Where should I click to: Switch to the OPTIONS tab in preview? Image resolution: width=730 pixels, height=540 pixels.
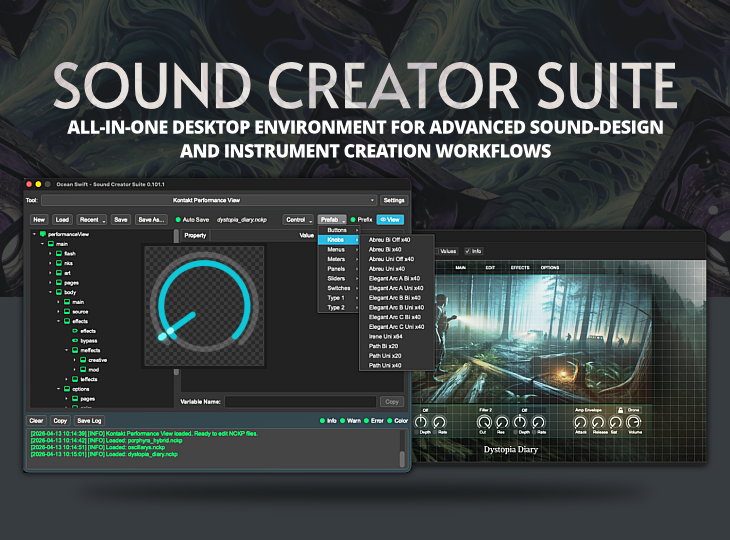(549, 268)
